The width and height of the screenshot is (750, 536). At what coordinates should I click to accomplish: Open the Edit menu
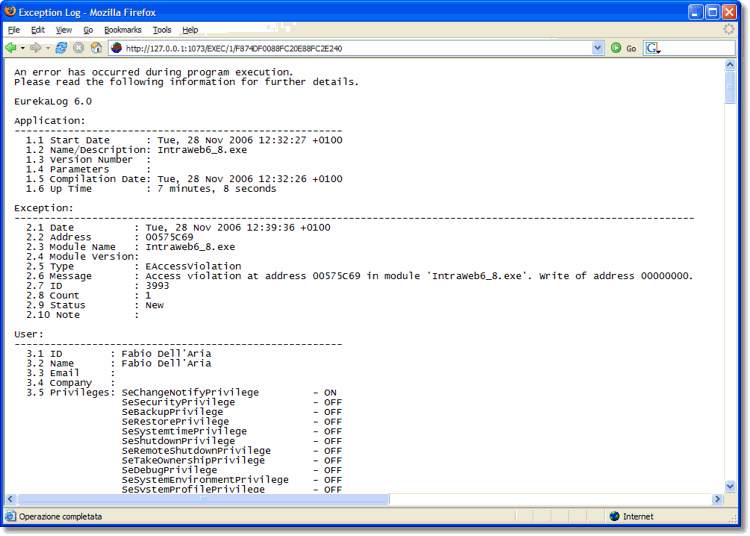click(x=38, y=30)
